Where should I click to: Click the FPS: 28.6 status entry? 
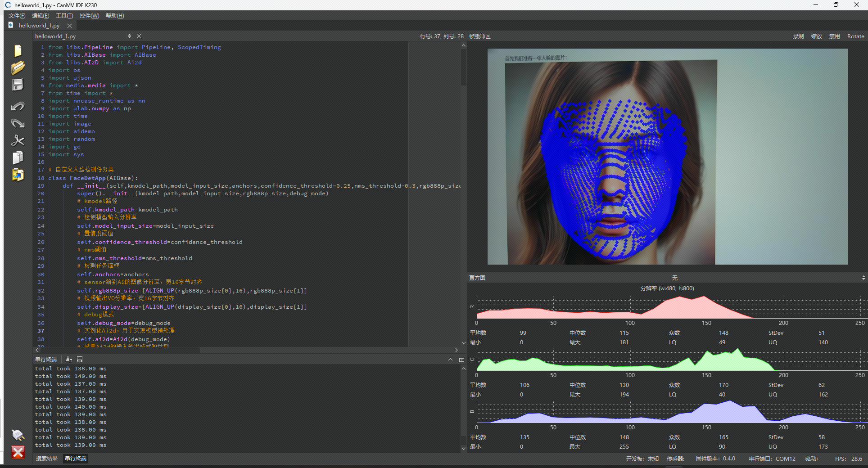[848, 459]
